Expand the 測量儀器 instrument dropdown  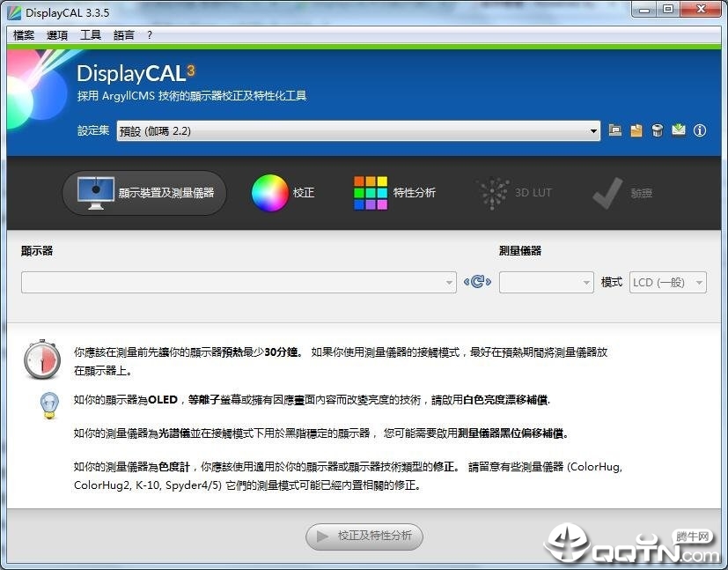[547, 283]
